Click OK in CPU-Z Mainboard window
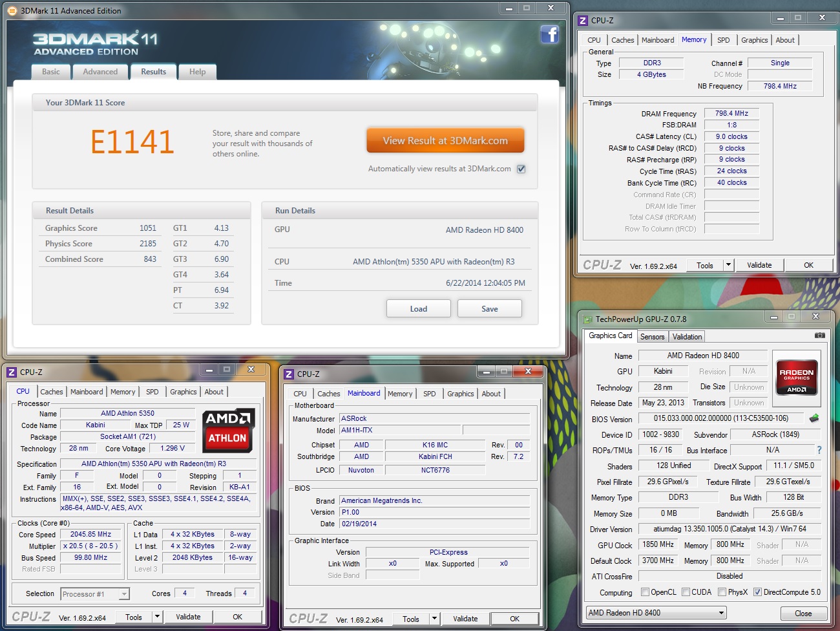840x631 pixels. [x=515, y=619]
